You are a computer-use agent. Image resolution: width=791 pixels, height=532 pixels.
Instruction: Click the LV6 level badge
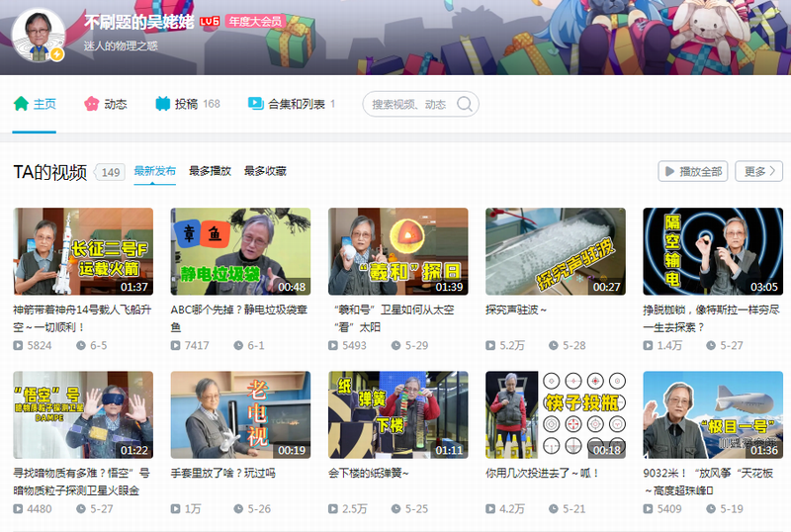(209, 21)
